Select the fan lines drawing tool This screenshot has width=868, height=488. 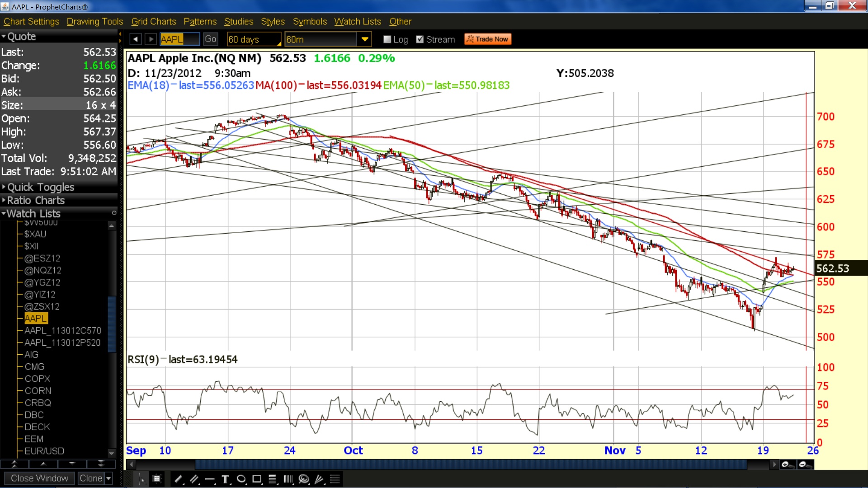[320, 479]
